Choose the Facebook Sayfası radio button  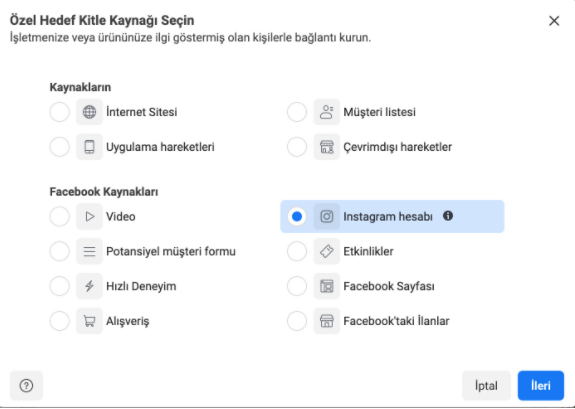click(297, 286)
